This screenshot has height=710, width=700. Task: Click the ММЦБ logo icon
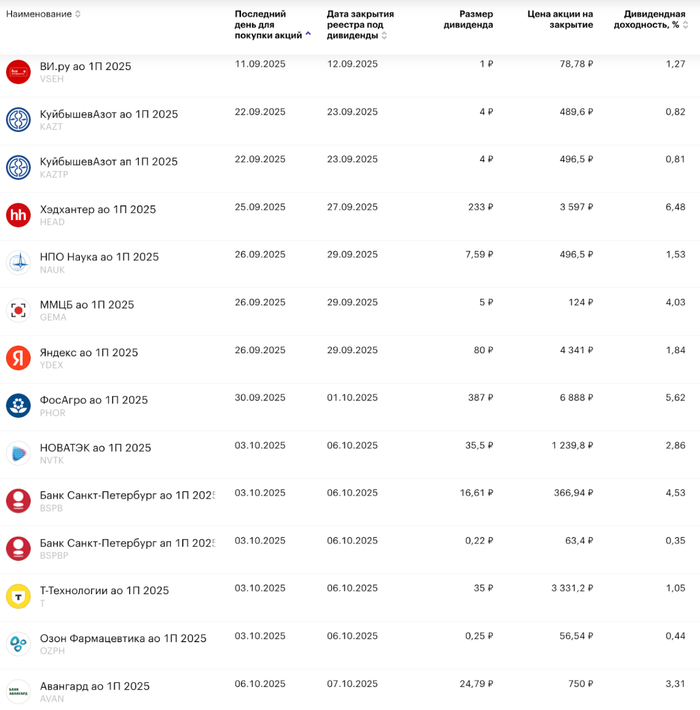(18, 310)
